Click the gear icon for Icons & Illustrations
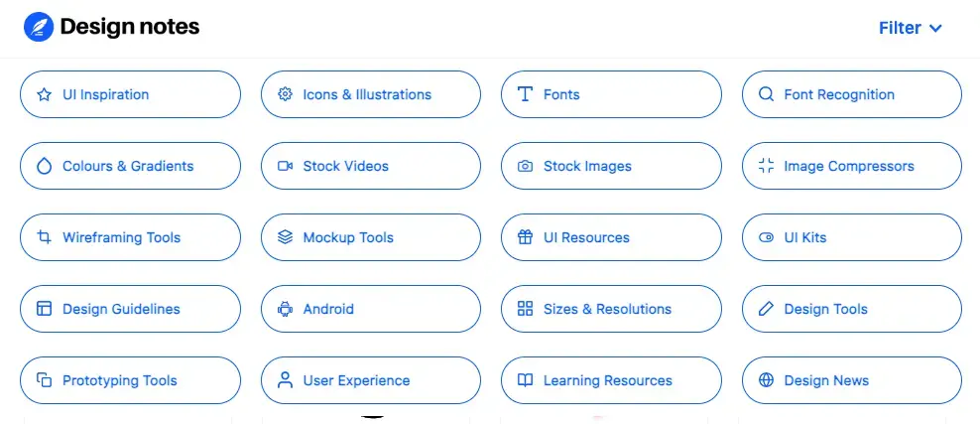Viewport: 980px width, 424px height. pyautogui.click(x=285, y=94)
